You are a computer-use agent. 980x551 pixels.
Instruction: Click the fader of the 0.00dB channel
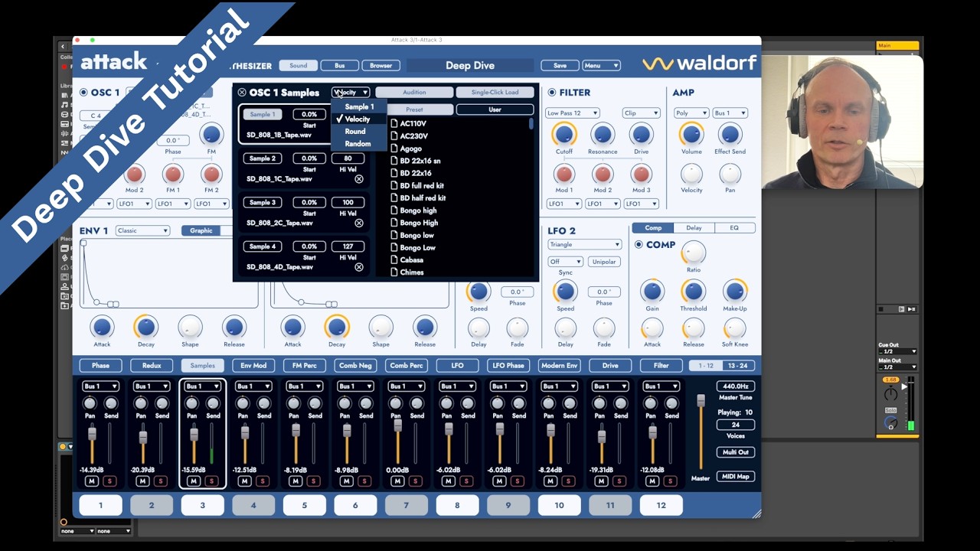tap(397, 427)
